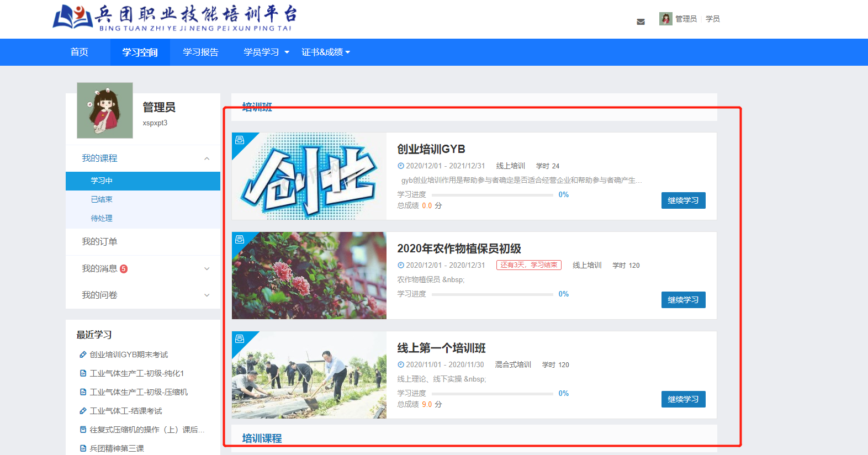The height and width of the screenshot is (455, 868).
Task: Click the admin avatar icon in header
Action: [x=665, y=19]
